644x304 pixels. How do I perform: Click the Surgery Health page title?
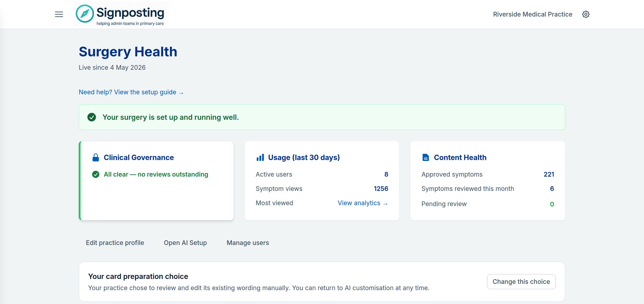point(128,52)
